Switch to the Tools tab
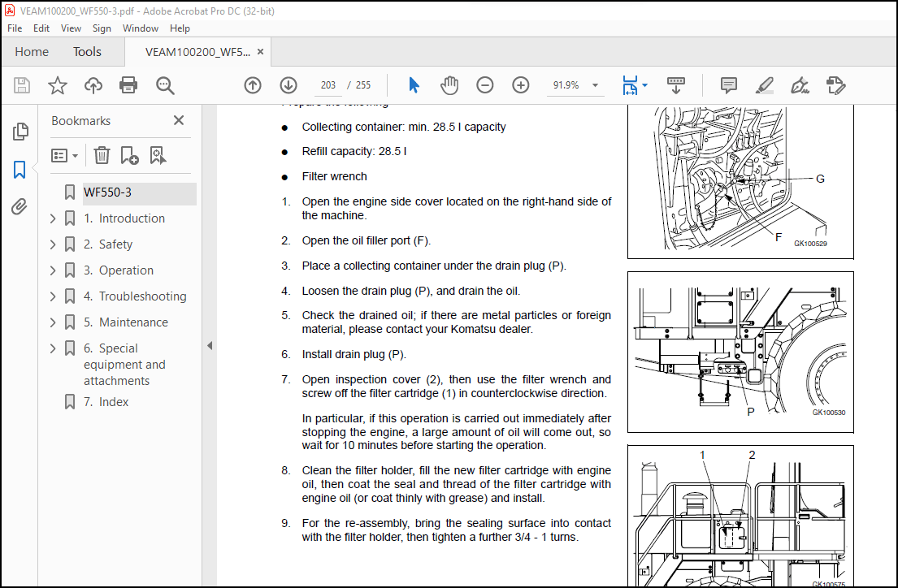 (x=87, y=52)
